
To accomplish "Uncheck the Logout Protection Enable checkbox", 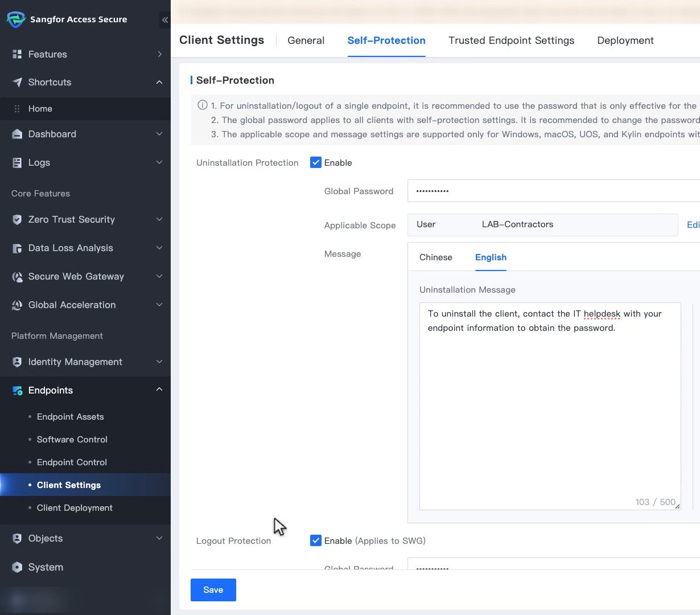I will point(316,540).
